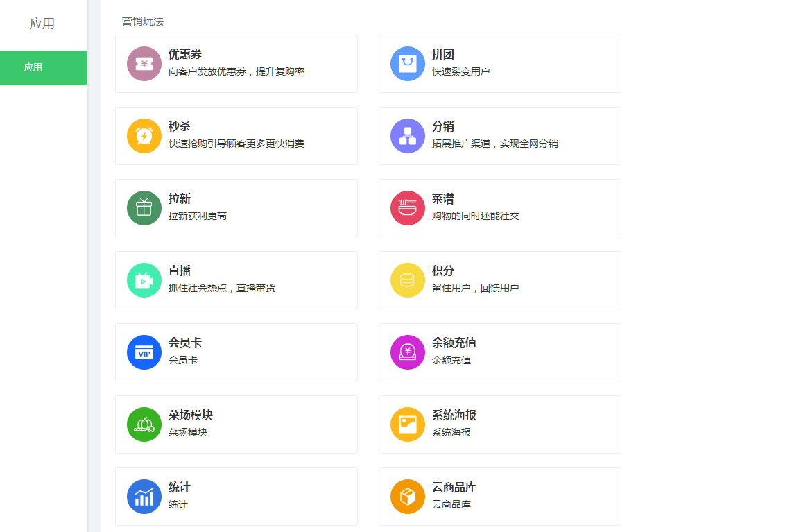
Task: Click the pink coupon ticket icon
Action: click(144, 64)
